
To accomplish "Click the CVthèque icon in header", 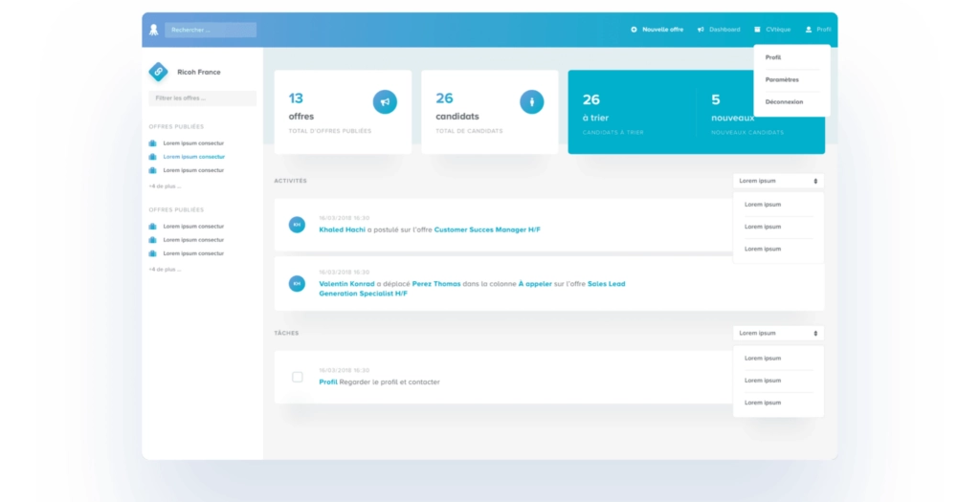I will click(x=758, y=30).
